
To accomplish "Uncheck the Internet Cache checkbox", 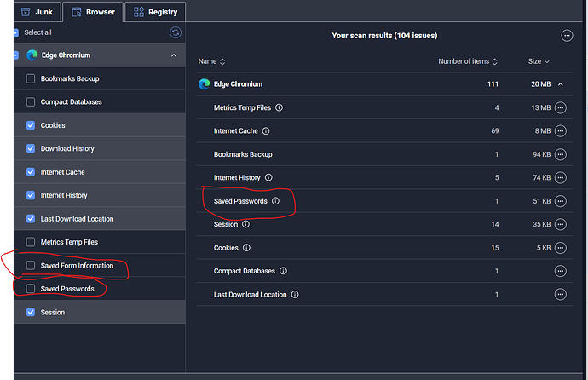I will coord(31,172).
